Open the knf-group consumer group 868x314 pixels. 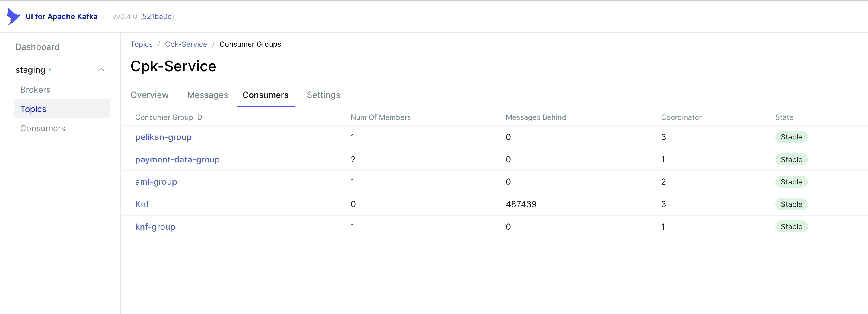(155, 227)
